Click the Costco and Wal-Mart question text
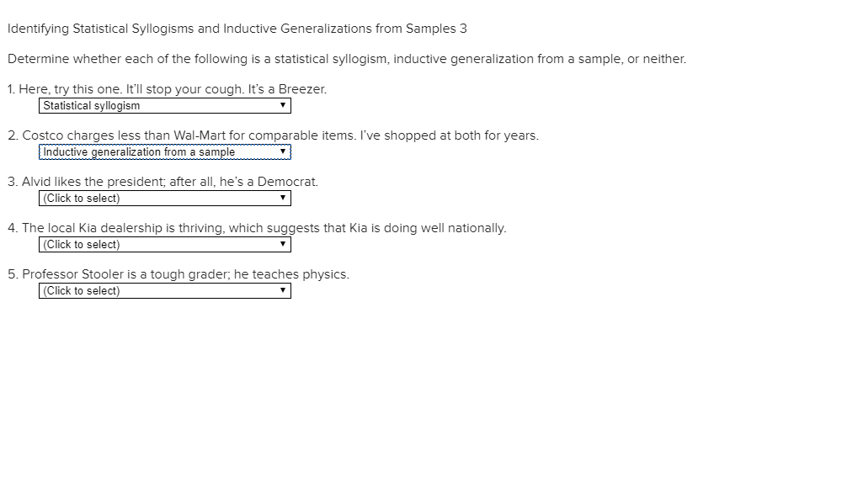858x504 pixels. 273,135
